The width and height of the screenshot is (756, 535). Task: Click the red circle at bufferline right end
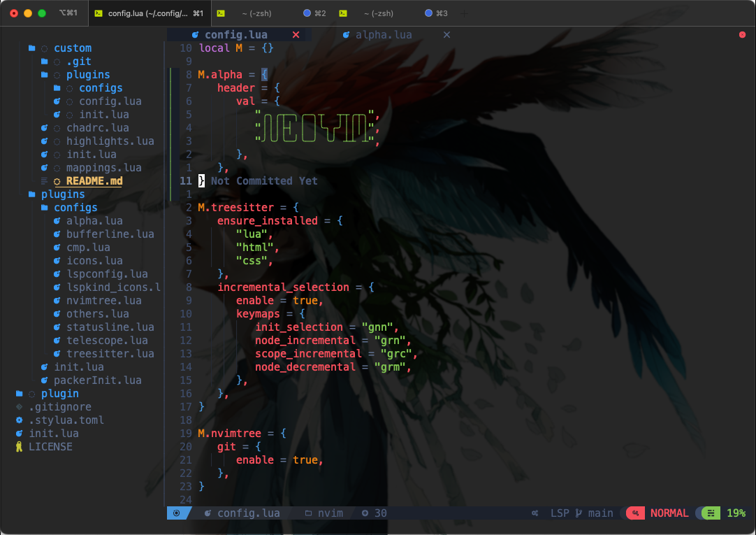[743, 35]
